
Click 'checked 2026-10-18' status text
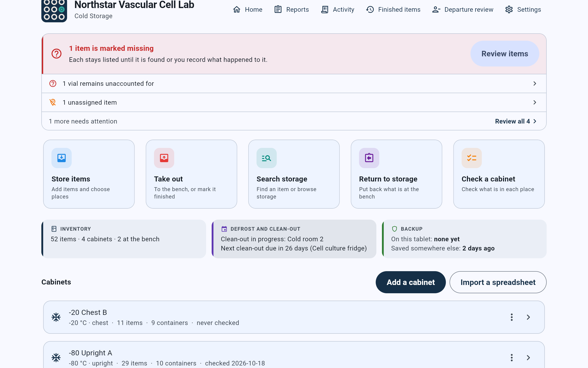coord(235,363)
